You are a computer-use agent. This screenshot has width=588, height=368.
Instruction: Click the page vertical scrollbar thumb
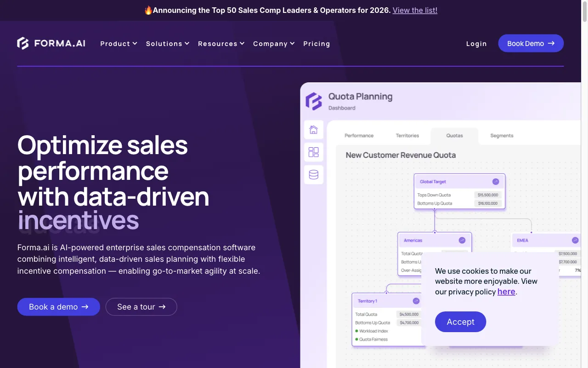[x=584, y=11]
